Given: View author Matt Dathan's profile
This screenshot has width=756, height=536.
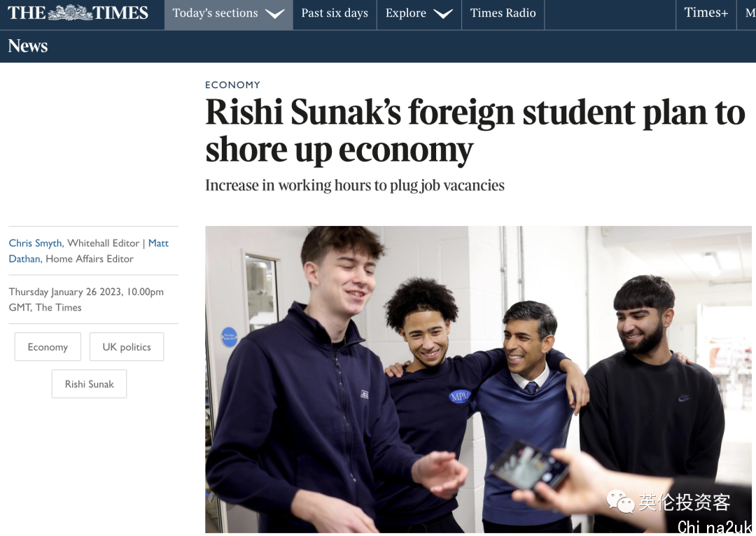Looking at the screenshot, I should 89,251.
